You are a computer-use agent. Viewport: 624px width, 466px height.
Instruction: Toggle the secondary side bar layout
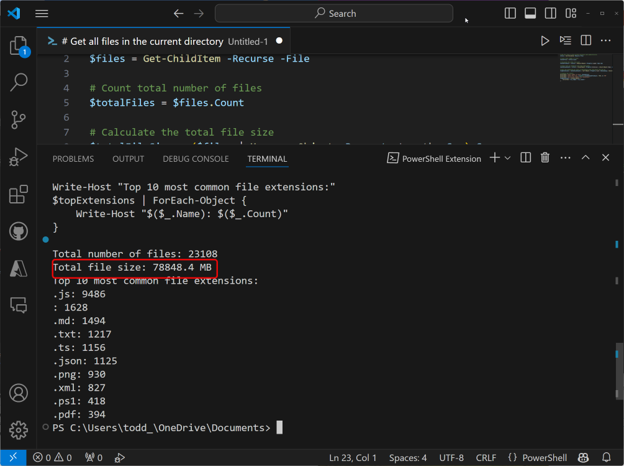pos(550,14)
